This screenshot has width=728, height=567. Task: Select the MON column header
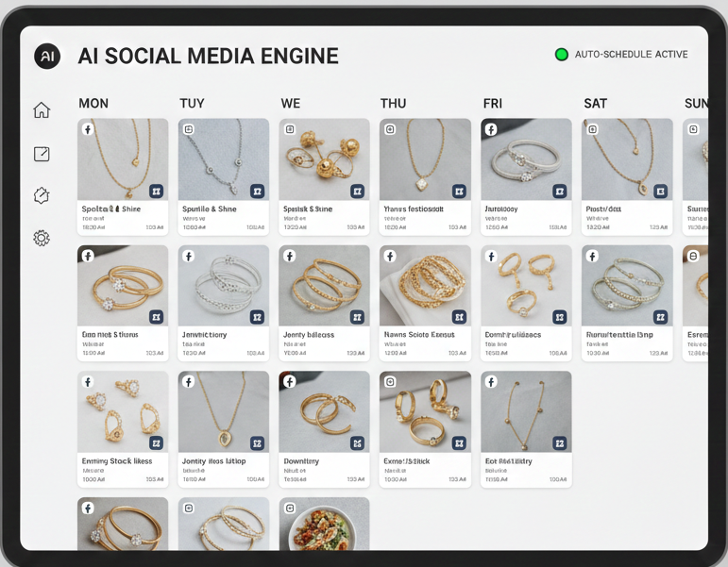pos(93,103)
